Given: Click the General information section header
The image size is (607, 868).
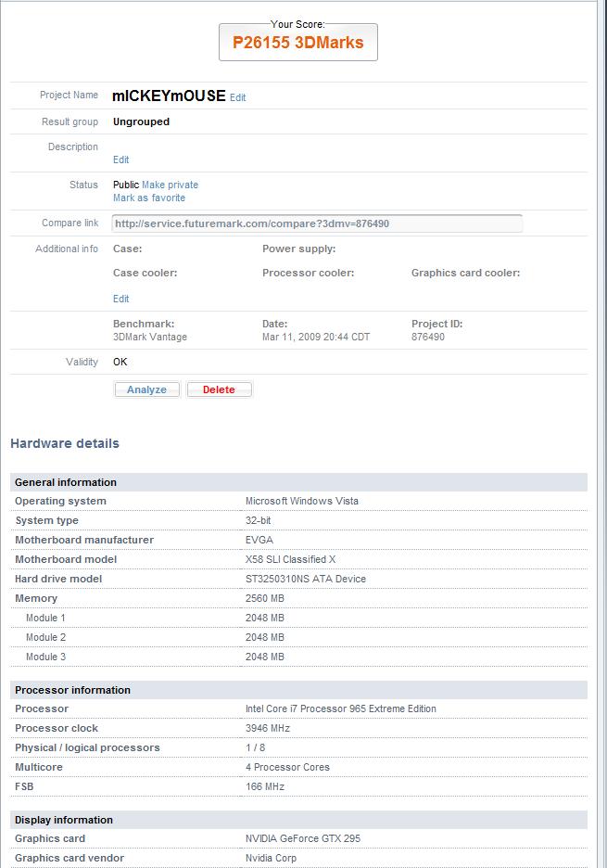Looking at the screenshot, I should [298, 482].
